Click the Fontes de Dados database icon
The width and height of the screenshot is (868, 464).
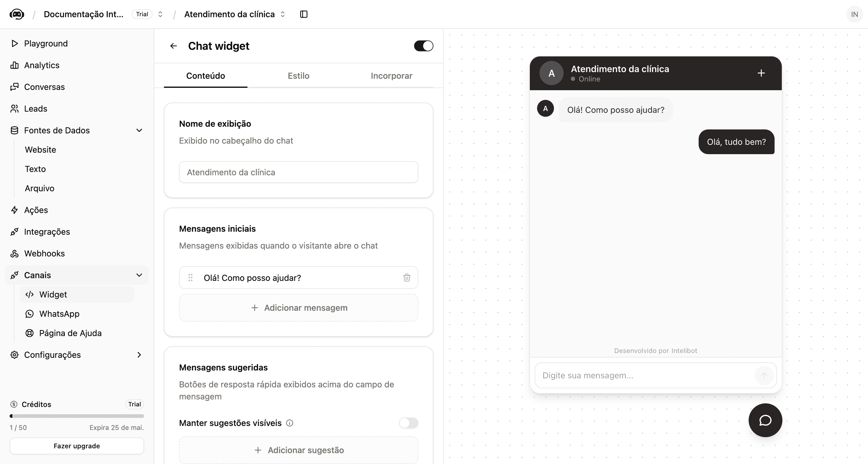(14, 131)
